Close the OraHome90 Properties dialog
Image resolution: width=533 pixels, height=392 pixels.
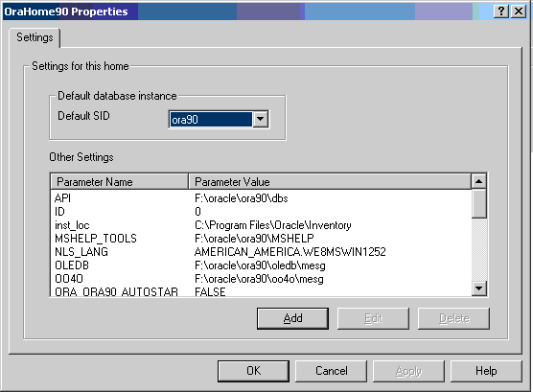click(519, 12)
